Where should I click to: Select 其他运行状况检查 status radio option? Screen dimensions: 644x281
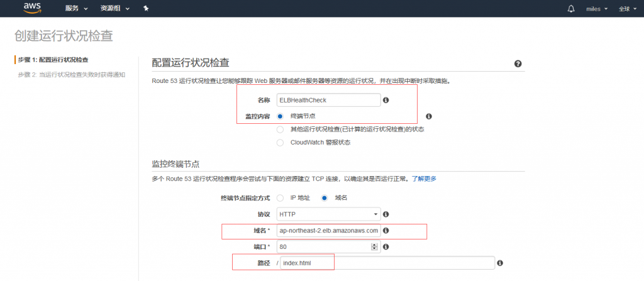click(x=280, y=129)
